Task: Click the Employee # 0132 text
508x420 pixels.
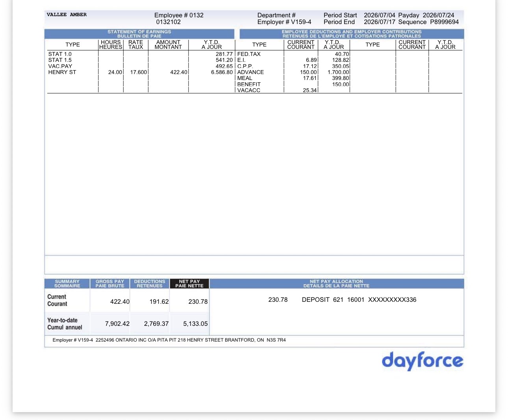Action: (x=179, y=15)
